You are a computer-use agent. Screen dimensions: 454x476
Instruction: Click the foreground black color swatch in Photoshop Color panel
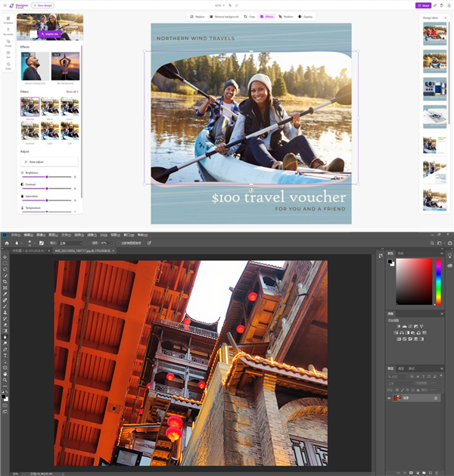click(x=390, y=262)
